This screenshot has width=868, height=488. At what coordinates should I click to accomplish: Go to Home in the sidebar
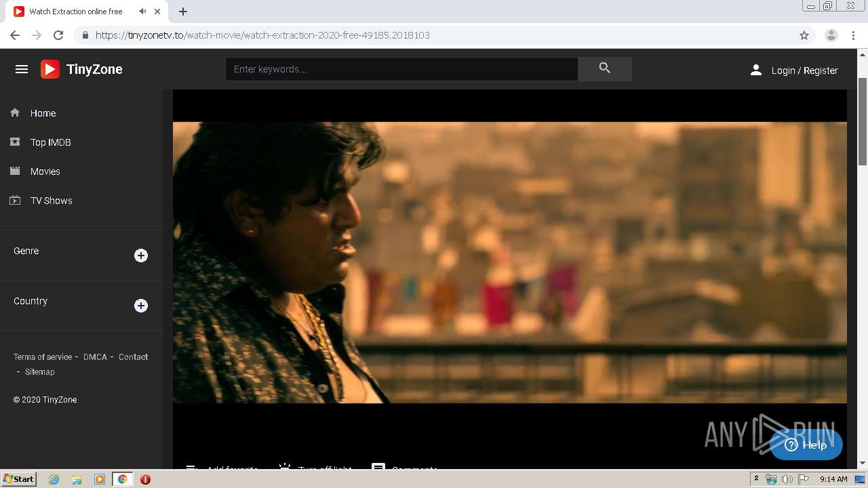point(43,113)
